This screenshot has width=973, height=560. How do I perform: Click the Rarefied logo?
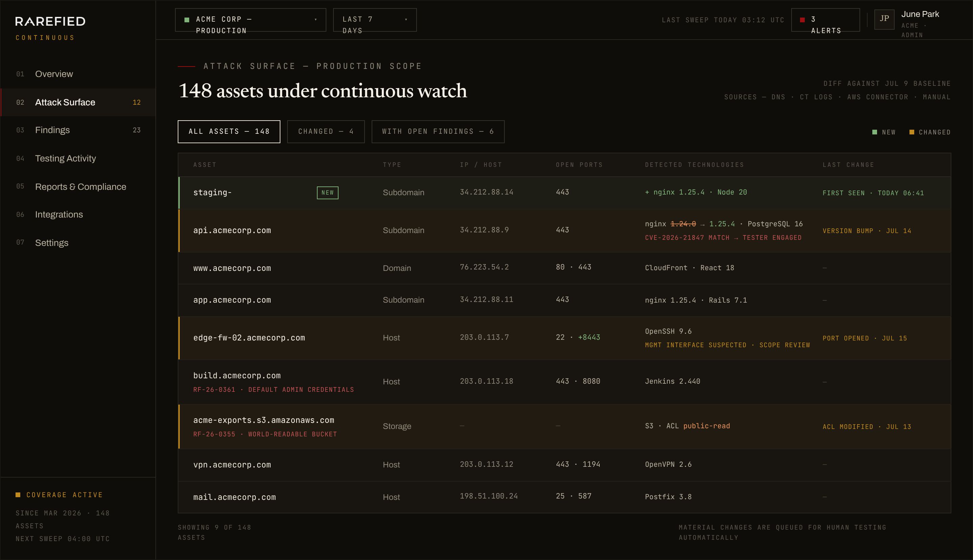pyautogui.click(x=50, y=21)
